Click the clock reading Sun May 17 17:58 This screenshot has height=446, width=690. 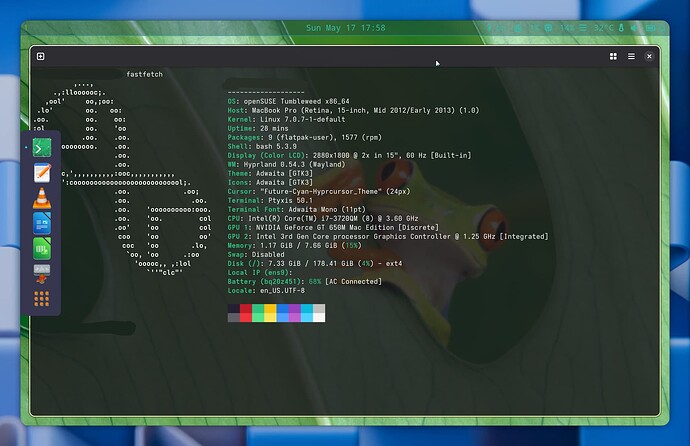[346, 28]
